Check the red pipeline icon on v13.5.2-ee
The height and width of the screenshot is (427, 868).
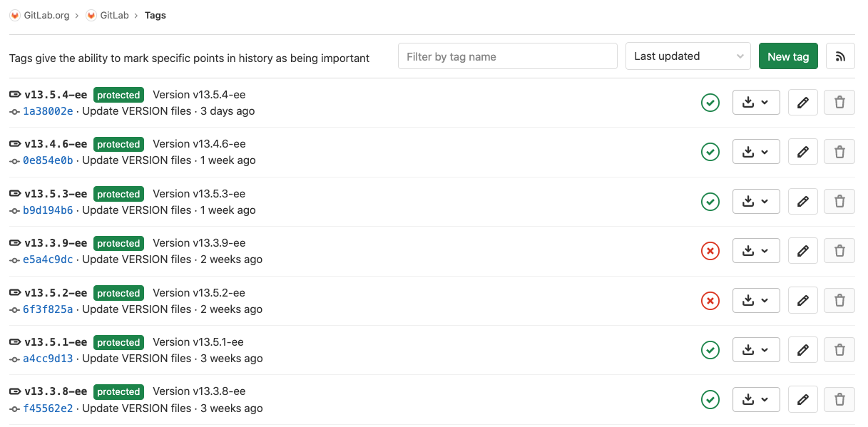[710, 300]
